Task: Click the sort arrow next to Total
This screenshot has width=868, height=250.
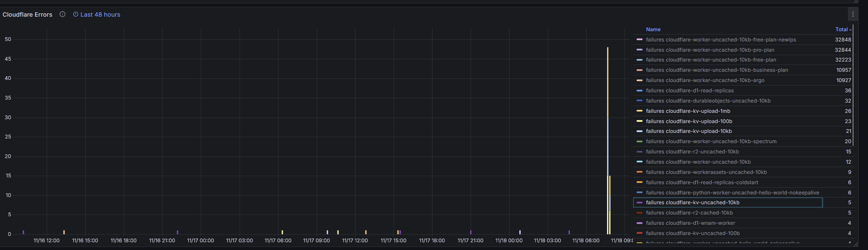Action: (850, 30)
